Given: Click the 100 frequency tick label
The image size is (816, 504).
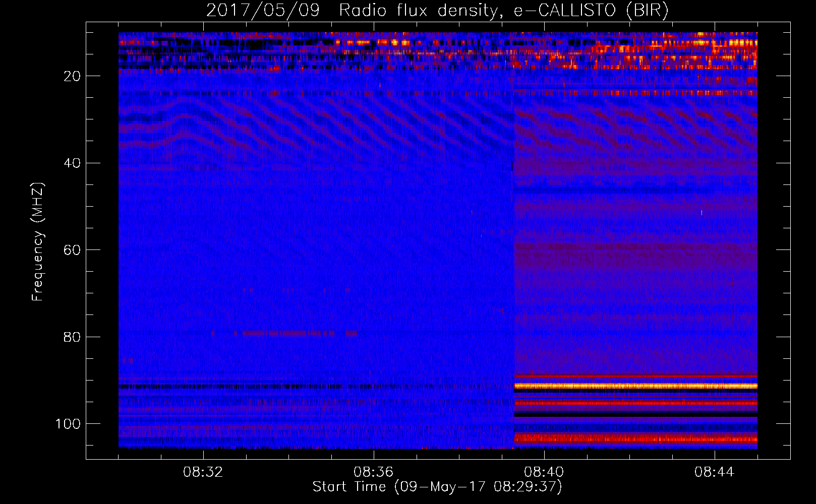Looking at the screenshot, I should tap(68, 424).
